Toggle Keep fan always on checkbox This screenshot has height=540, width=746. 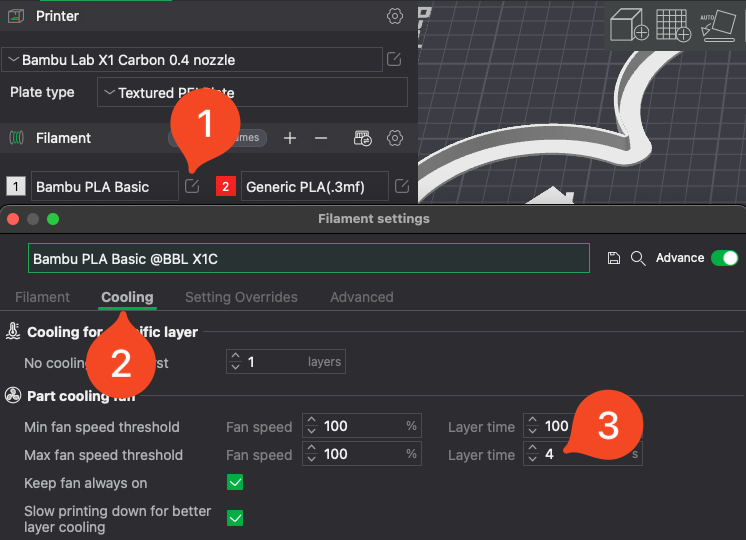pos(235,482)
